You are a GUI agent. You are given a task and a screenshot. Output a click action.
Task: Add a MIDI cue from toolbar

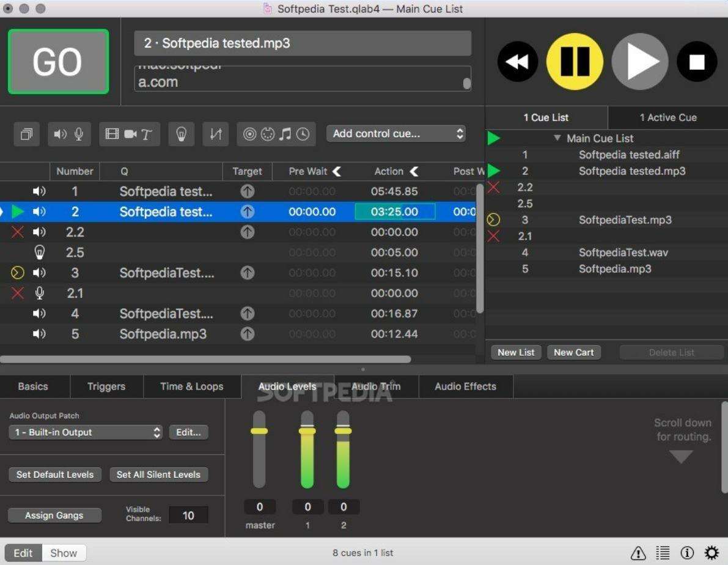tap(268, 135)
